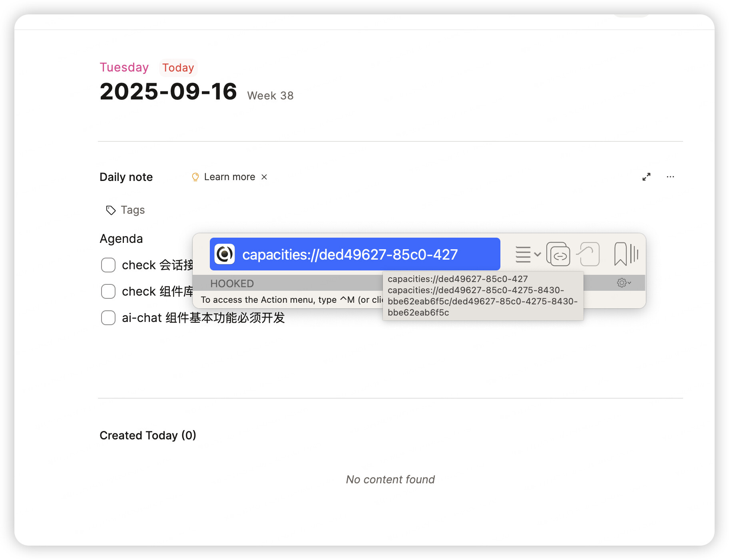Select the capacities:// link title bar

pos(355,254)
